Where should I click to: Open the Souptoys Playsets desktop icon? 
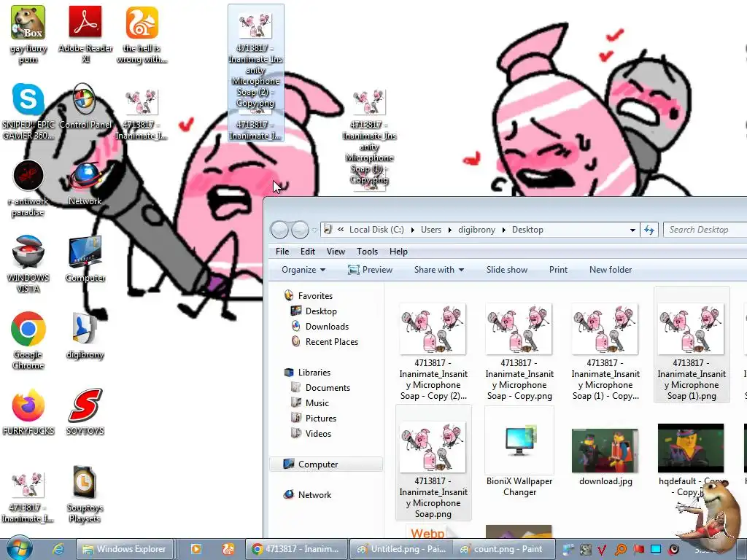[85, 494]
